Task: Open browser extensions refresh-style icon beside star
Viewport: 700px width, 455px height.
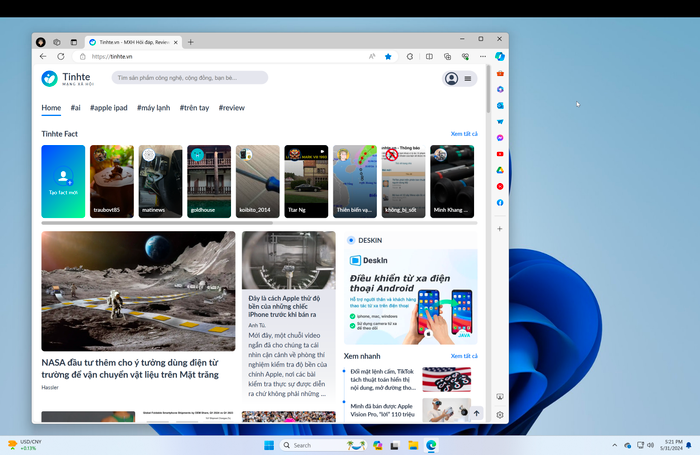Action: (x=410, y=56)
